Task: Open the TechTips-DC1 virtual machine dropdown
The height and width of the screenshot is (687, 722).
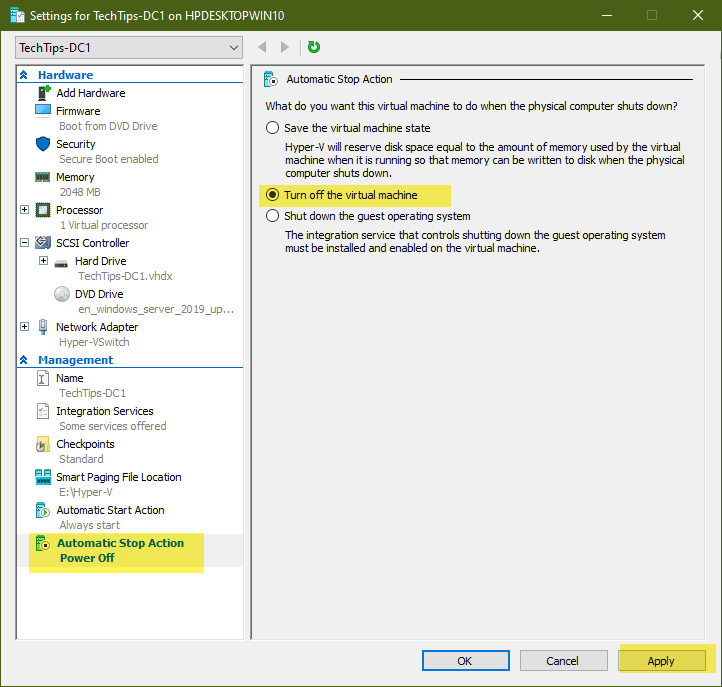Action: 129,48
